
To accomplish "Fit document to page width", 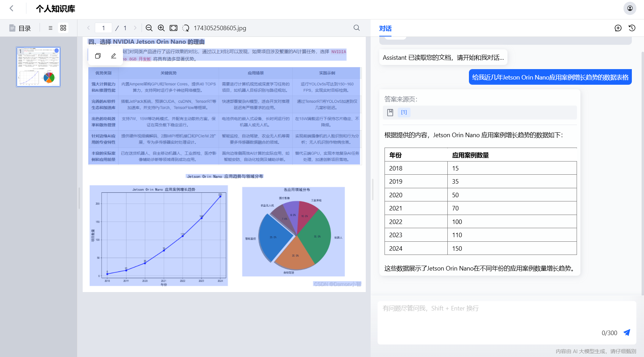I will click(173, 28).
